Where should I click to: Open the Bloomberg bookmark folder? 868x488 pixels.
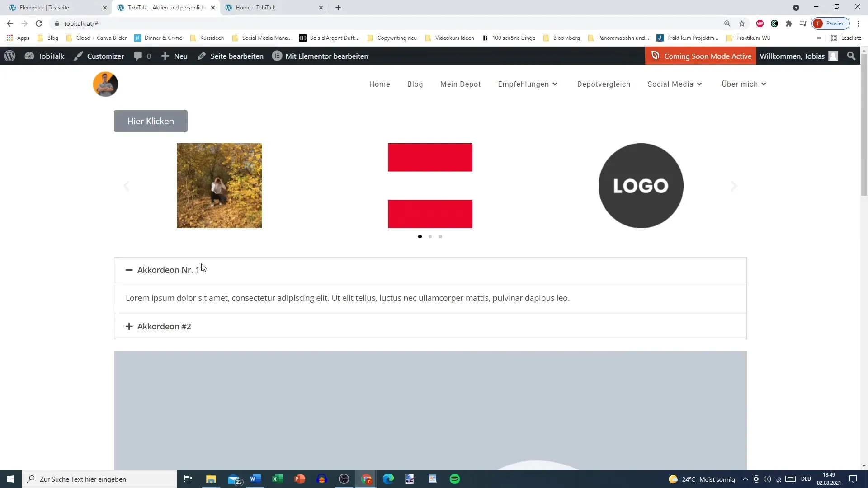pyautogui.click(x=561, y=38)
